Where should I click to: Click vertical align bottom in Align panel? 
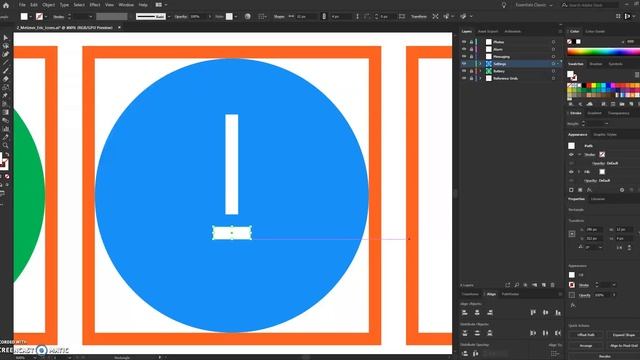pyautogui.click(x=558, y=313)
